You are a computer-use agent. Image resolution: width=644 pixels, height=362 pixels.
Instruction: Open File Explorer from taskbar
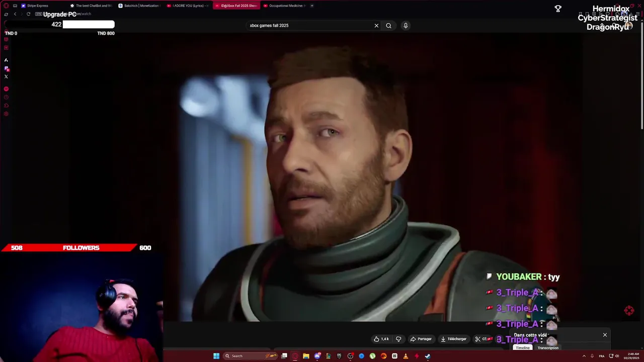tap(306, 356)
